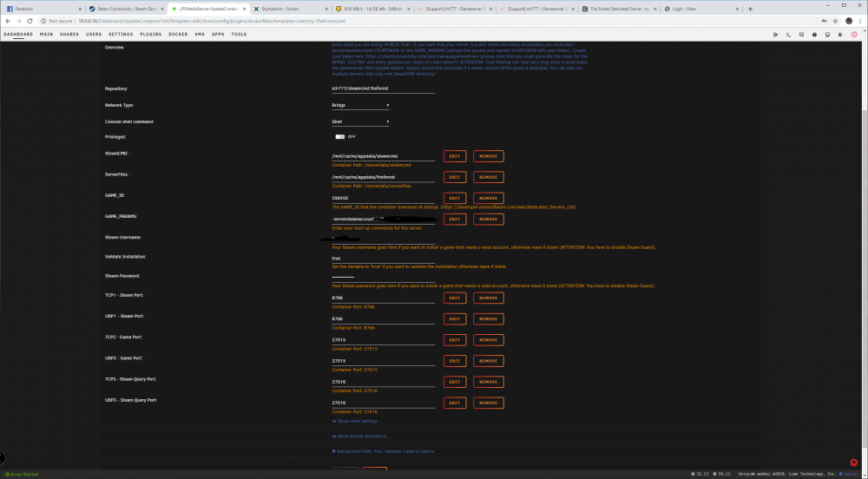The height and width of the screenshot is (479, 868).
Task: Edit TCP1 - Steam Port
Action: 455,299
